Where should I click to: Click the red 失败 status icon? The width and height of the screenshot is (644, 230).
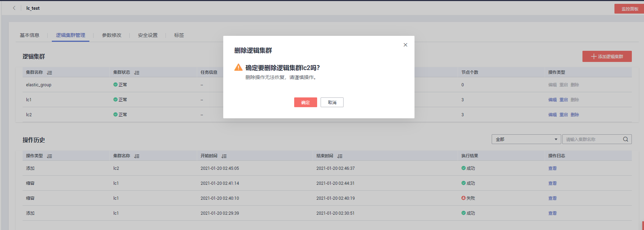464,198
